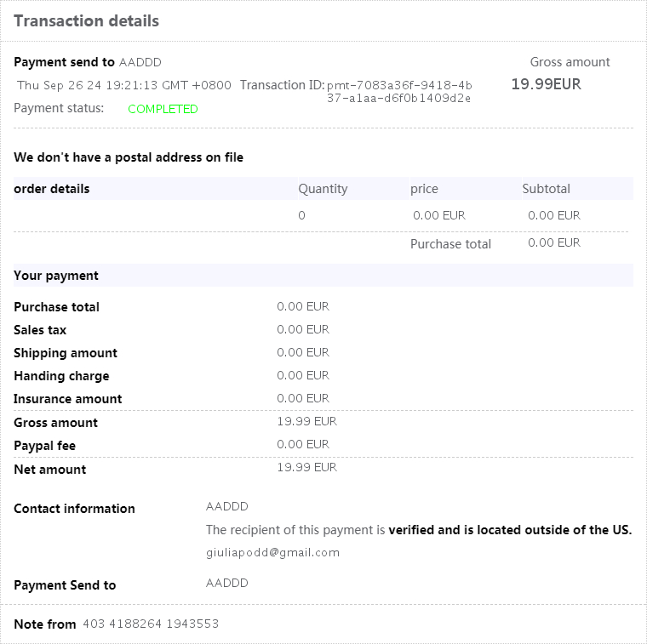Click the Transaction details heading
The width and height of the screenshot is (647, 644).
tap(86, 21)
